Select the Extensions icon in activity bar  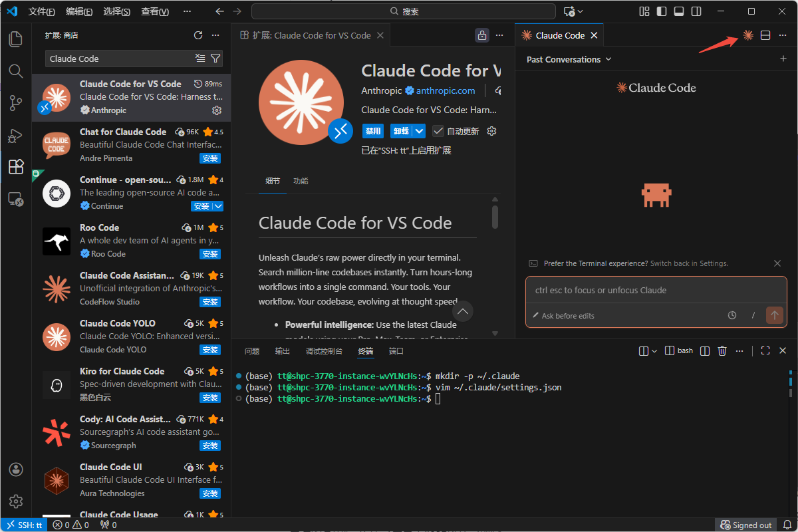click(16, 167)
